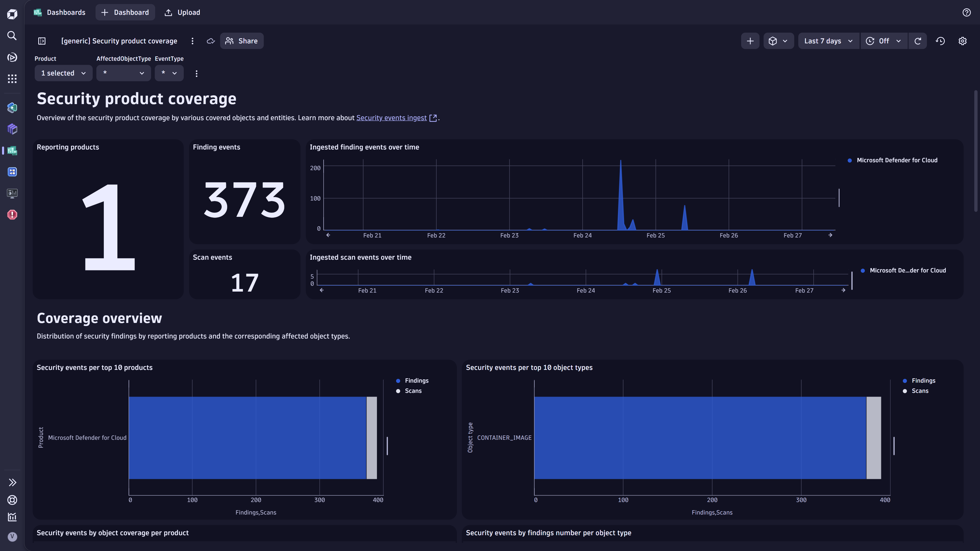Open the blue squares app icon in sidebar

click(12, 172)
